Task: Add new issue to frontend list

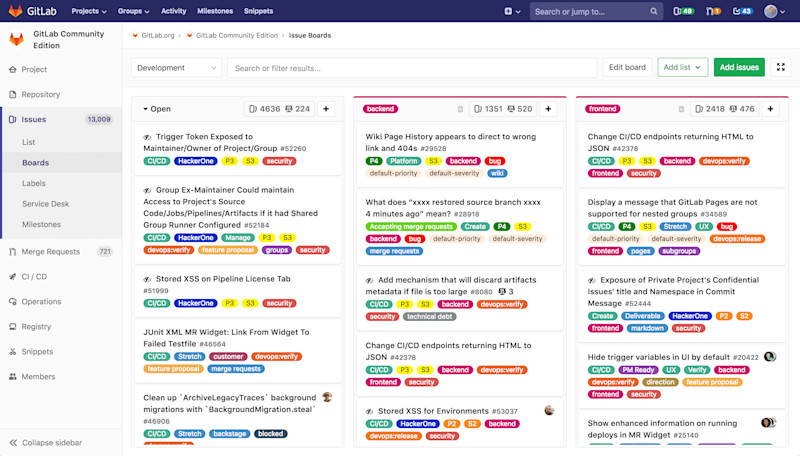Action: point(770,109)
